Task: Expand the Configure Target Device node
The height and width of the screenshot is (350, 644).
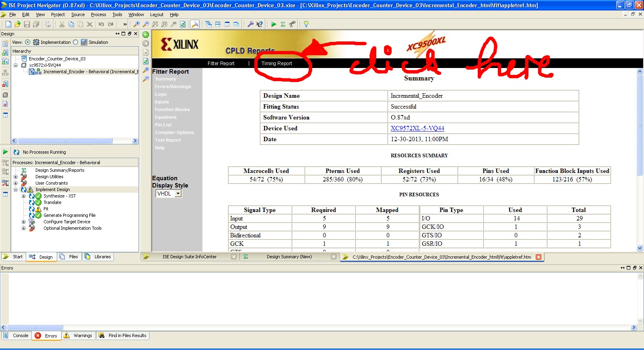Action: (x=24, y=222)
